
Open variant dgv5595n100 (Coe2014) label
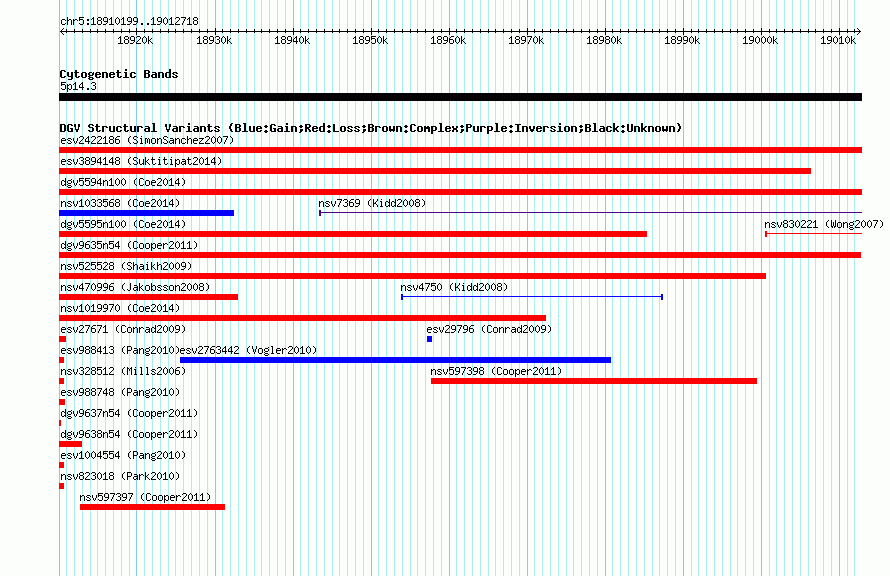[x=123, y=224]
